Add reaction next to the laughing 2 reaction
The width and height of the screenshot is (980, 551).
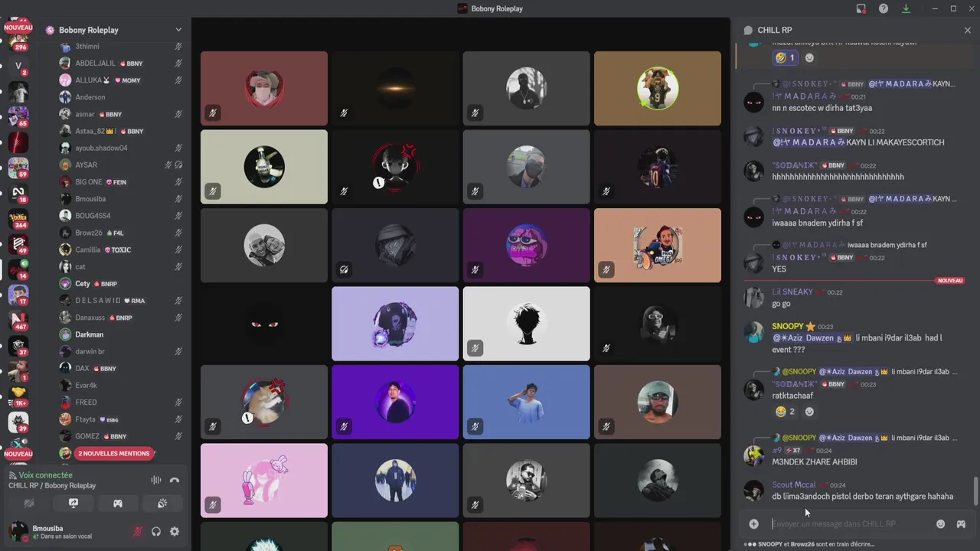click(x=809, y=412)
